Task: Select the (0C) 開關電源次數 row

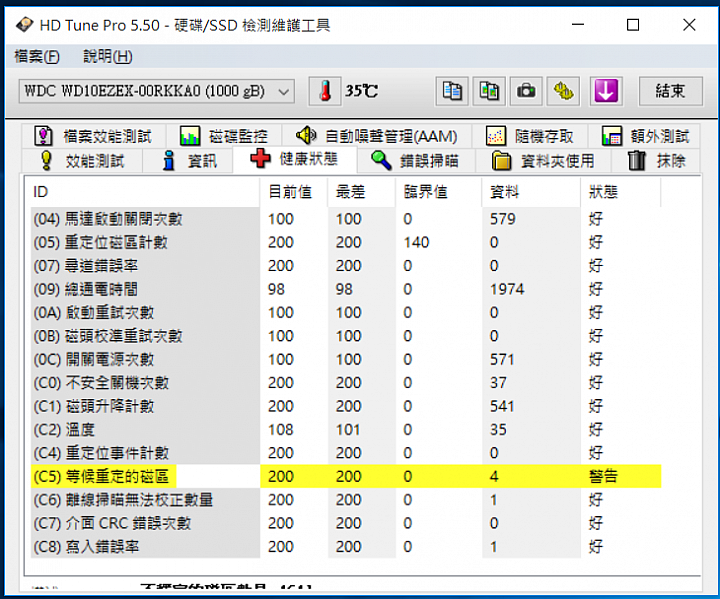Action: 346,359
